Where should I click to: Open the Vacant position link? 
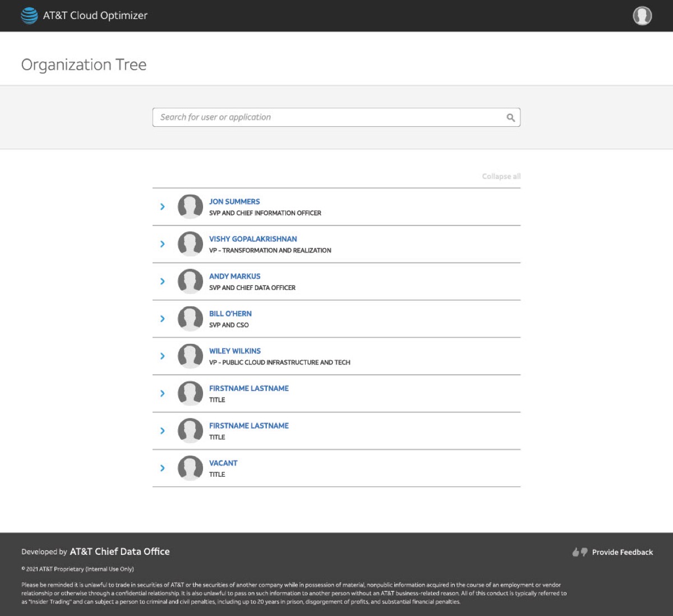[x=223, y=463]
